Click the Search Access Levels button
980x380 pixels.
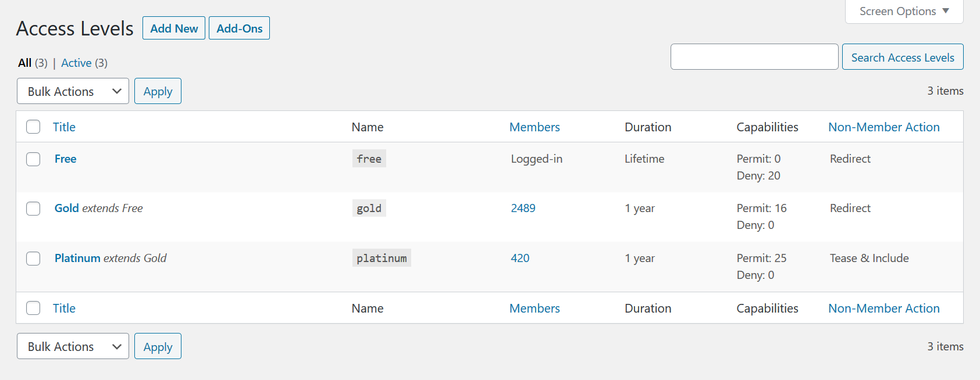pyautogui.click(x=903, y=57)
